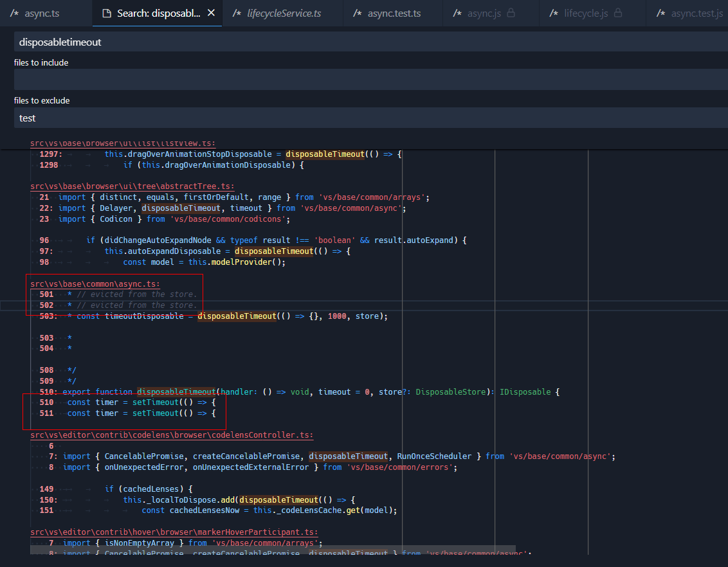Click line 151 const cachedLensesNow
The height and width of the screenshot is (567, 728).
(x=218, y=510)
